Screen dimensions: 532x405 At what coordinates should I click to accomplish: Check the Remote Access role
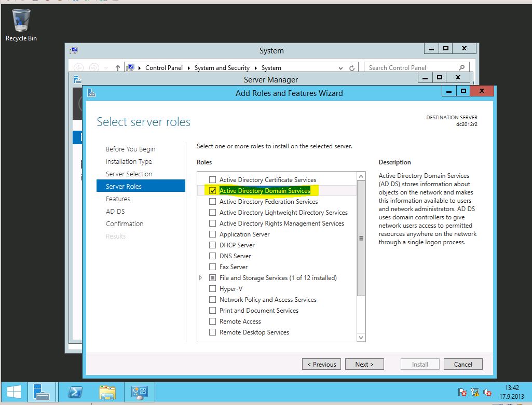pyautogui.click(x=212, y=321)
